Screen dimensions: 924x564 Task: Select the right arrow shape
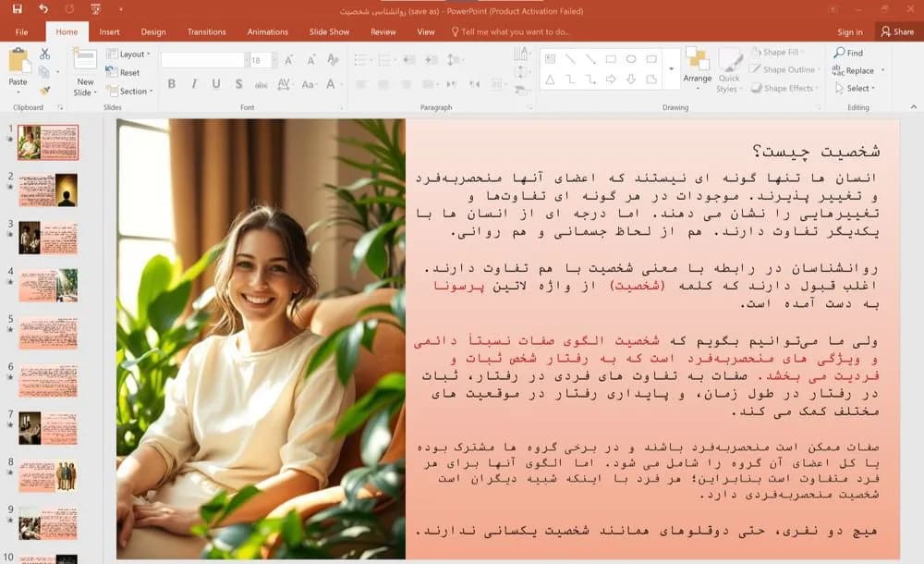pyautogui.click(x=611, y=80)
